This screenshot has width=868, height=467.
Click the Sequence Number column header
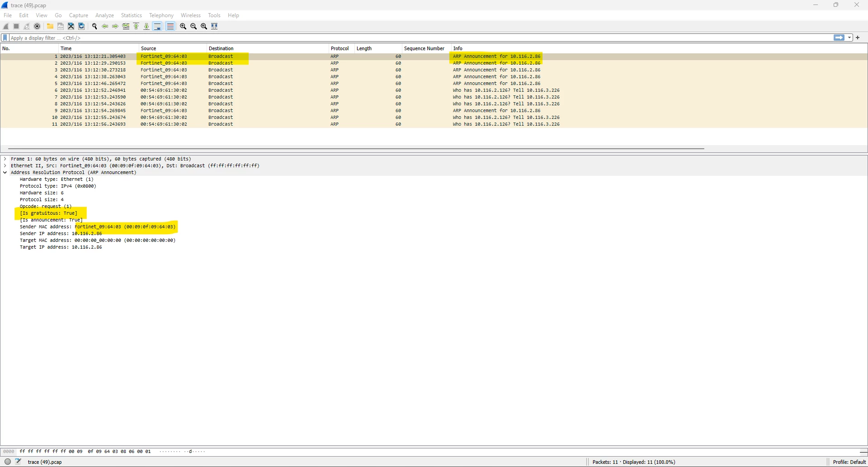(x=426, y=48)
